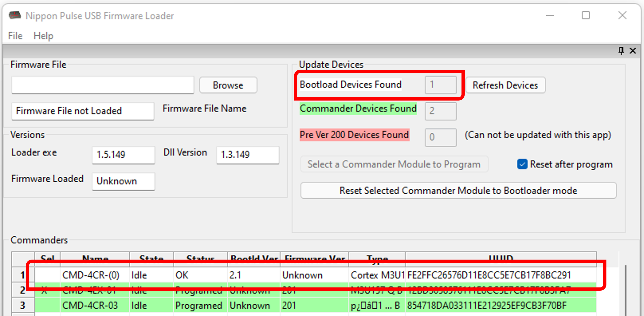644x316 pixels.
Task: Click the Nippon Pulse app icon in title bar
Action: click(15, 15)
